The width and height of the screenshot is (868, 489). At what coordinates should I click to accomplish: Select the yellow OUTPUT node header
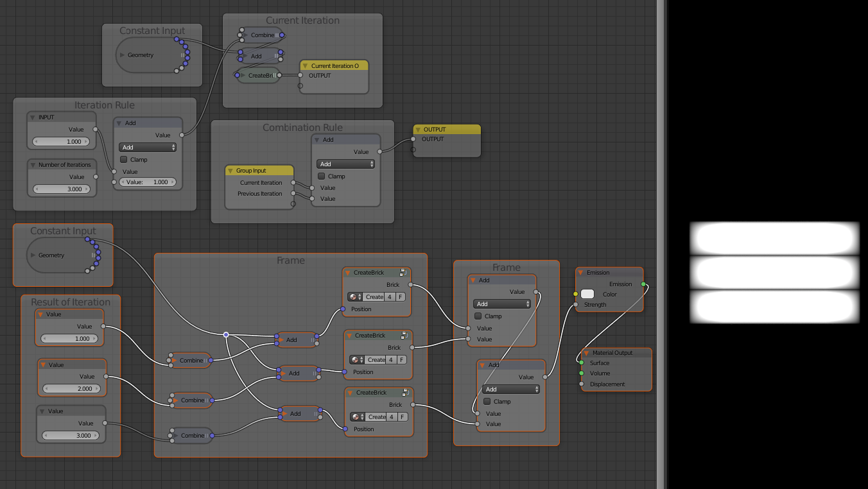pyautogui.click(x=447, y=129)
